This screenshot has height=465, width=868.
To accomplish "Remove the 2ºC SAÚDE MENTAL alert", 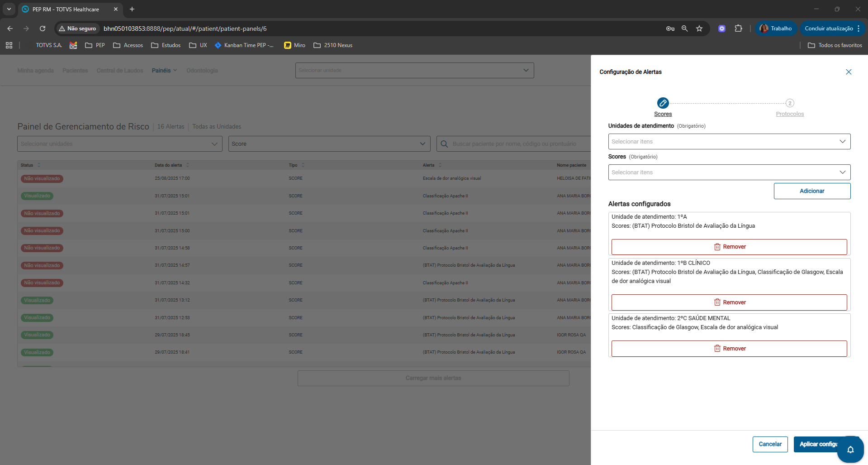I will point(729,349).
